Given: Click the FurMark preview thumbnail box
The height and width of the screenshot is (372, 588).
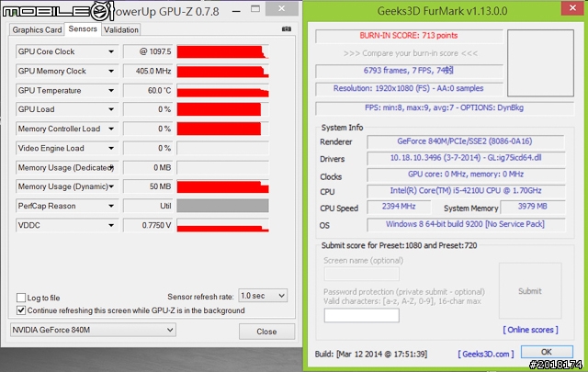Looking at the screenshot, I should (x=540, y=63).
